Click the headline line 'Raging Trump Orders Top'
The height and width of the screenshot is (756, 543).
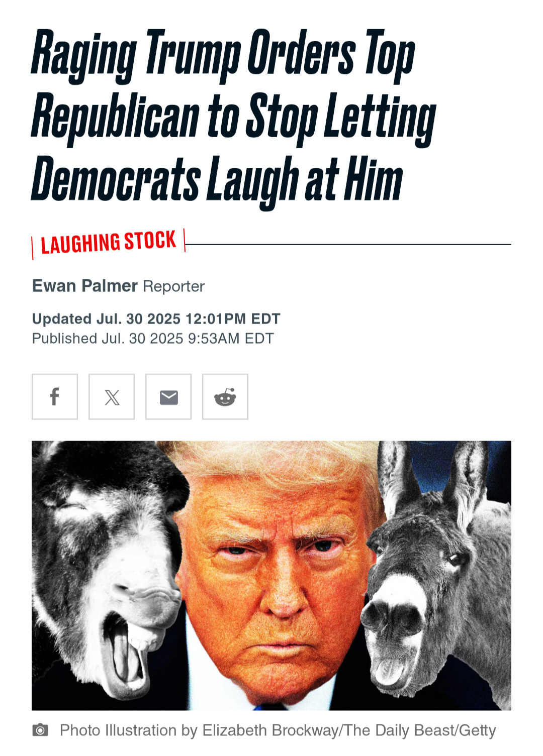coord(223,55)
